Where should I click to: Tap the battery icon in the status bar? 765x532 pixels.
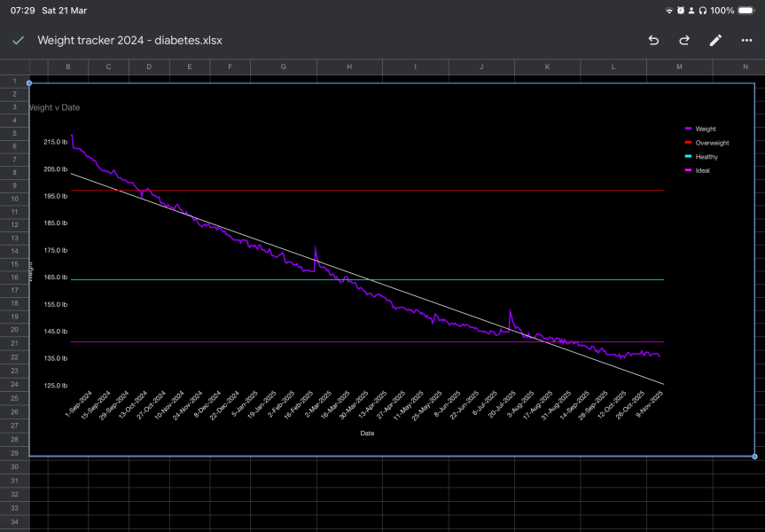747,10
